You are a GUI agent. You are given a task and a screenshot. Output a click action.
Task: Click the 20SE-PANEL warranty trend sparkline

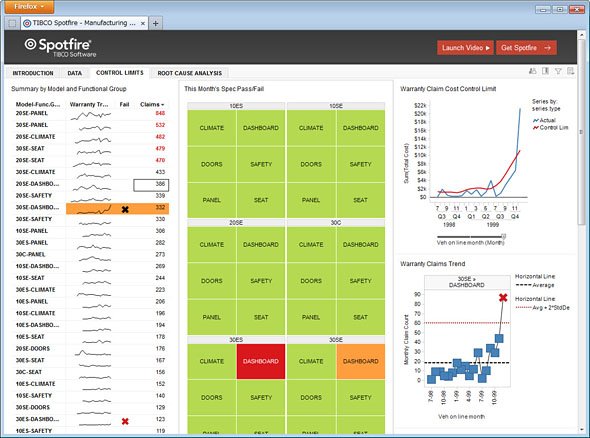click(x=91, y=116)
